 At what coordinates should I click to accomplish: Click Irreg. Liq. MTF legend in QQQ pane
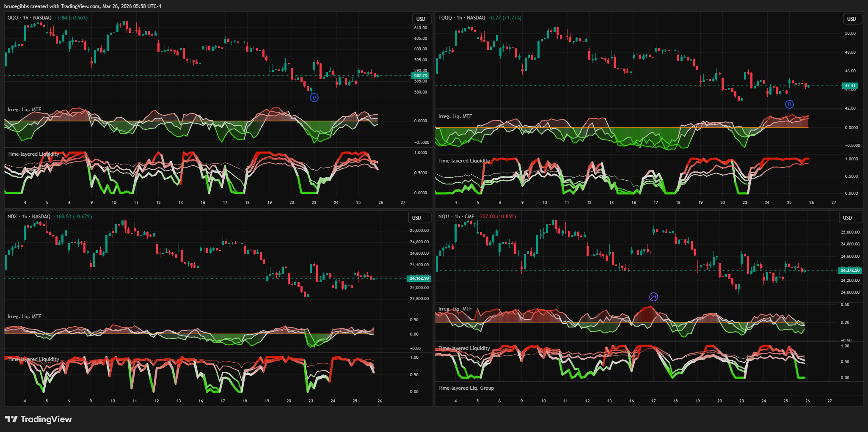[x=24, y=110]
